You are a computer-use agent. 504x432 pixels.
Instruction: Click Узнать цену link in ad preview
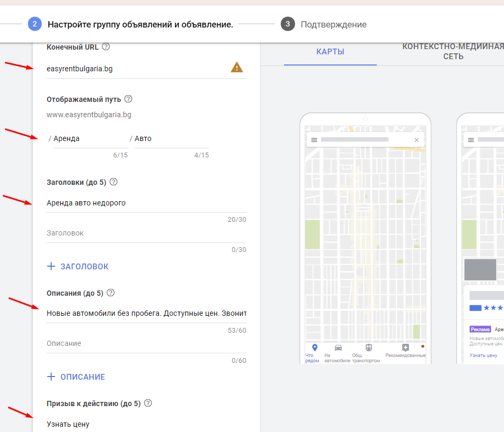pos(483,355)
